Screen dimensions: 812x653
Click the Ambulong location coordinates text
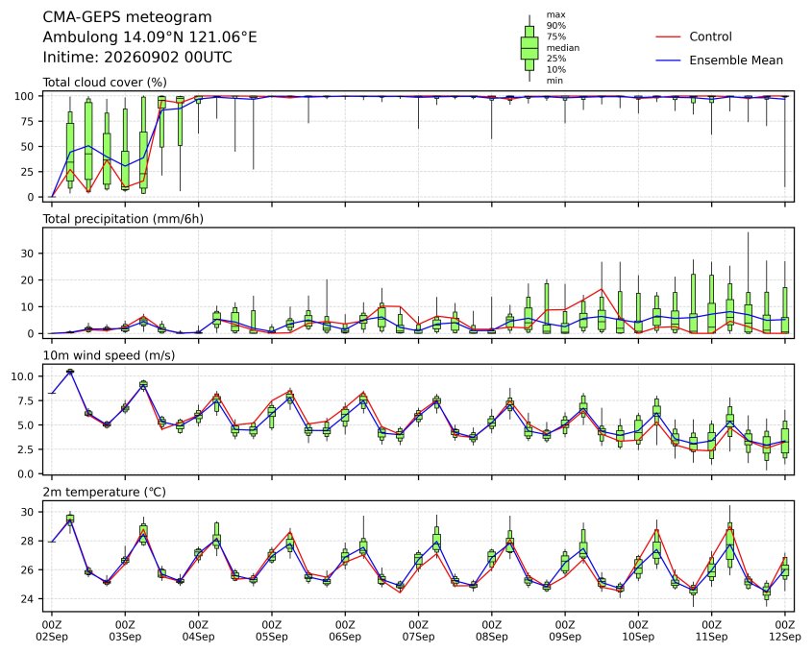(x=150, y=37)
